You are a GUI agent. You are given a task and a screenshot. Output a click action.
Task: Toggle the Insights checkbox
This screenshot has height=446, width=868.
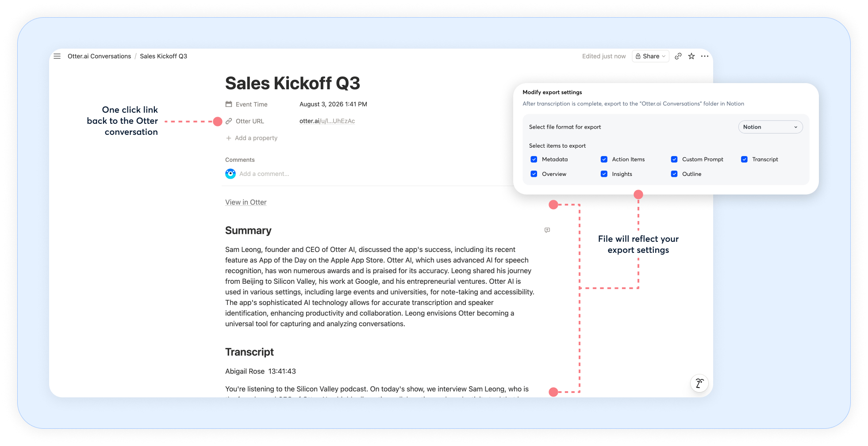click(x=604, y=174)
